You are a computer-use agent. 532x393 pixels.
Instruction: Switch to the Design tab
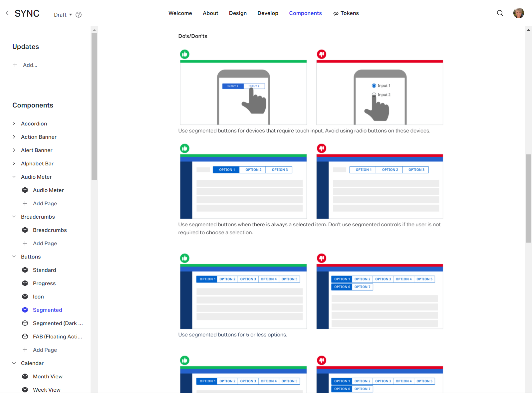(x=238, y=13)
